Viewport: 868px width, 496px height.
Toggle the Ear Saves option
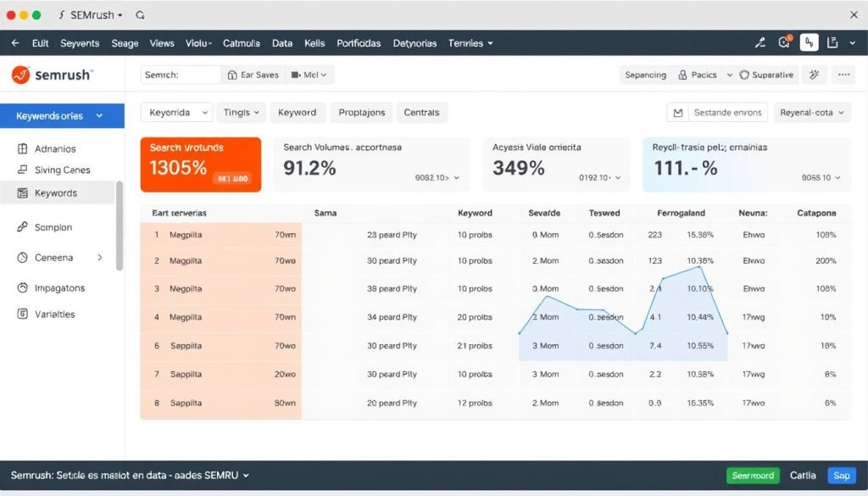[x=252, y=75]
